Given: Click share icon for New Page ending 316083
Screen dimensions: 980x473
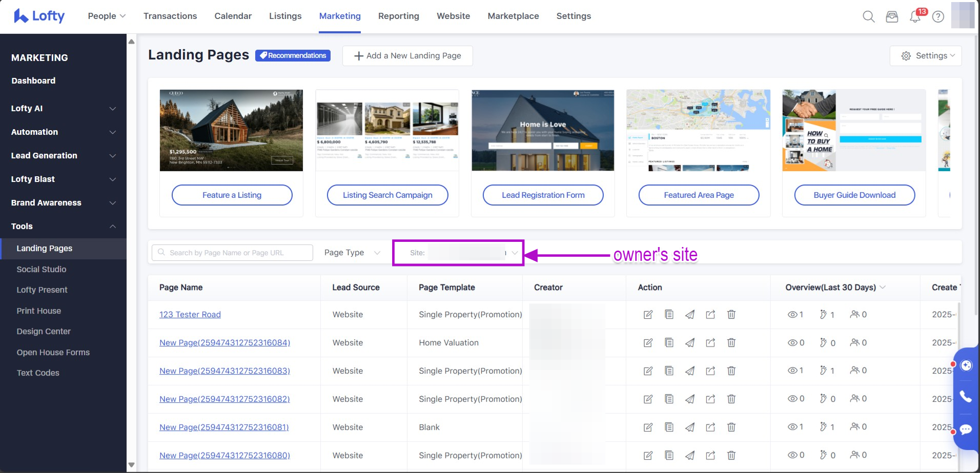Looking at the screenshot, I should [x=710, y=371].
